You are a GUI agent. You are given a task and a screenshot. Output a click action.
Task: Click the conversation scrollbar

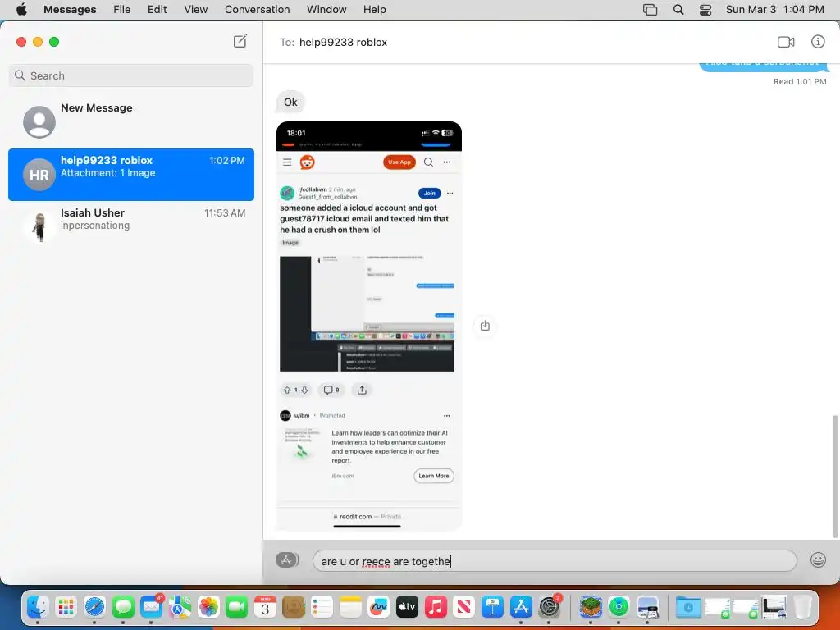coord(834,476)
